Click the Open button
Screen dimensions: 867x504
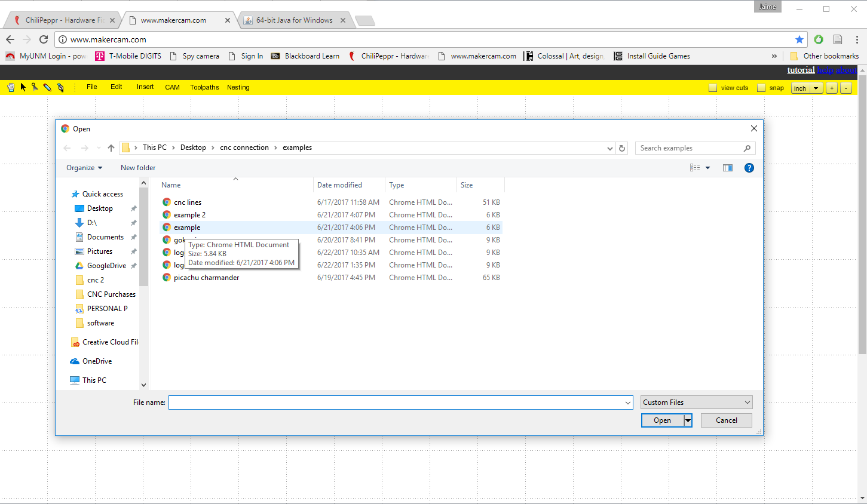tap(662, 420)
